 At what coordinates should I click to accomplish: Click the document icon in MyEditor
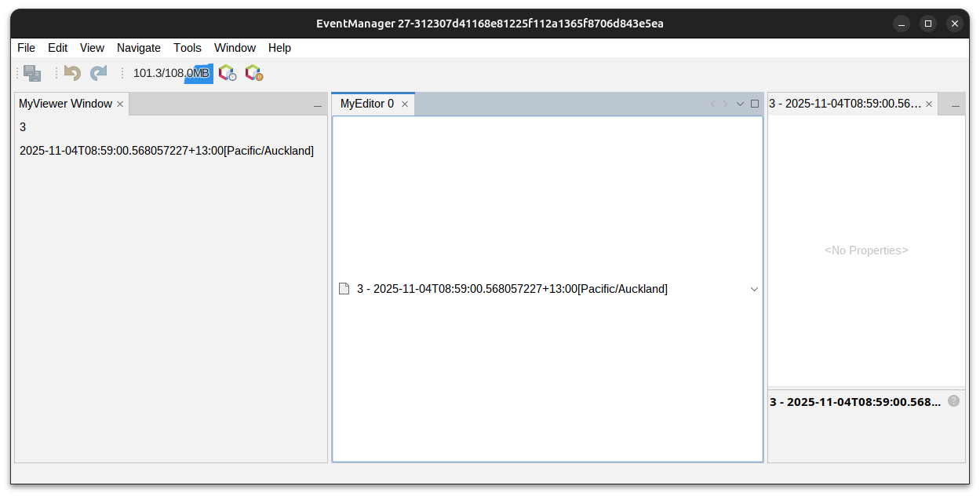point(344,289)
